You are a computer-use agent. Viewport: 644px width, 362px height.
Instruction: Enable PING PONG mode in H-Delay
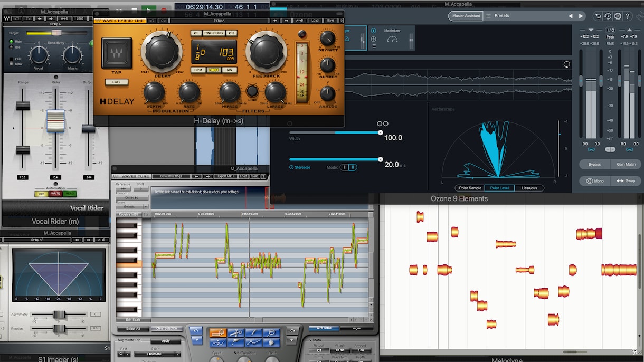(x=214, y=33)
